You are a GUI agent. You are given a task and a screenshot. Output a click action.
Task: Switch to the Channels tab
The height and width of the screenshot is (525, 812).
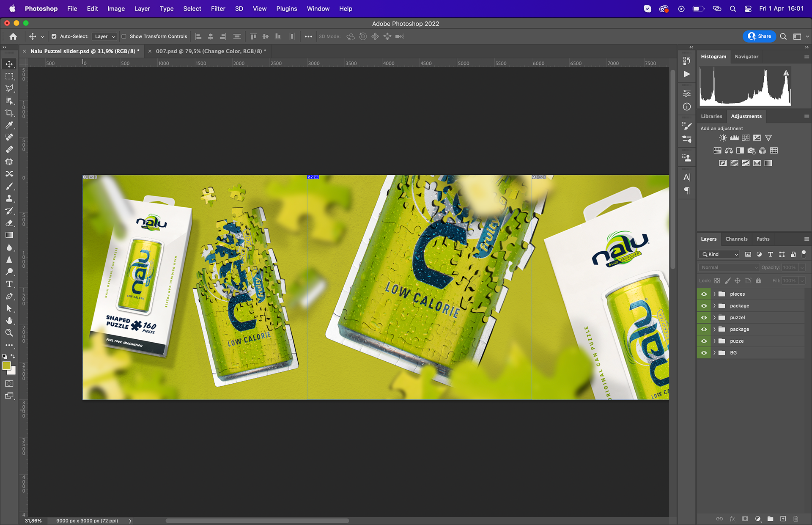coord(736,239)
